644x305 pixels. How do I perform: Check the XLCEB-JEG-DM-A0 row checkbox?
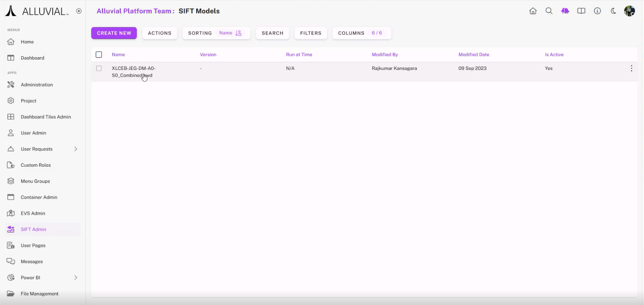point(99,68)
